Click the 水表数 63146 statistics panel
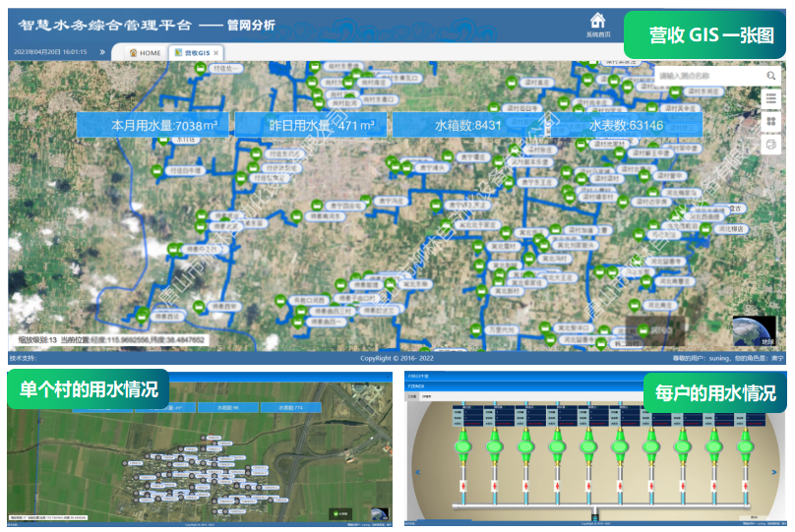This screenshot has height=532, width=795. tap(626, 125)
